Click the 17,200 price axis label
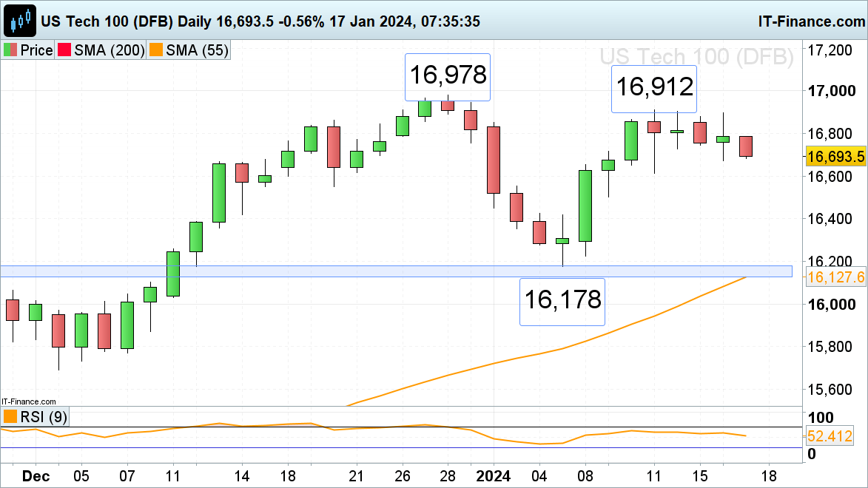 (830, 50)
